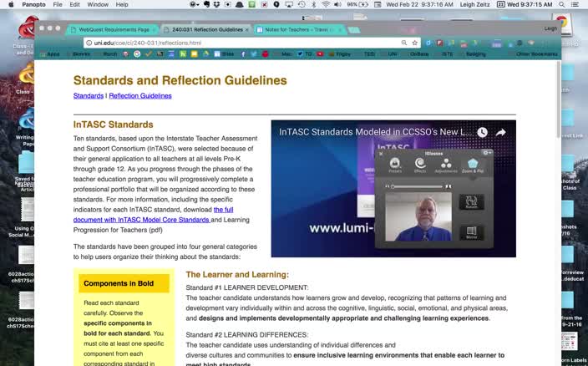This screenshot has width=588, height=366.
Task: Open iGlasses Effects panel
Action: click(420, 165)
